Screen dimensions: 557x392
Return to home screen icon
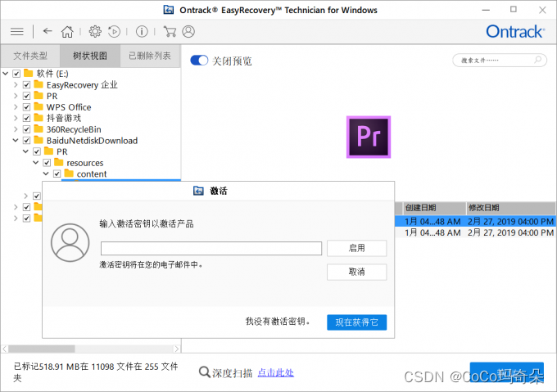click(67, 32)
